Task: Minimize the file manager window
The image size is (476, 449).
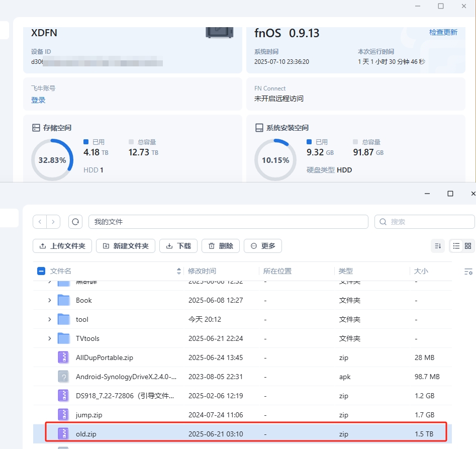Action: pos(427,194)
